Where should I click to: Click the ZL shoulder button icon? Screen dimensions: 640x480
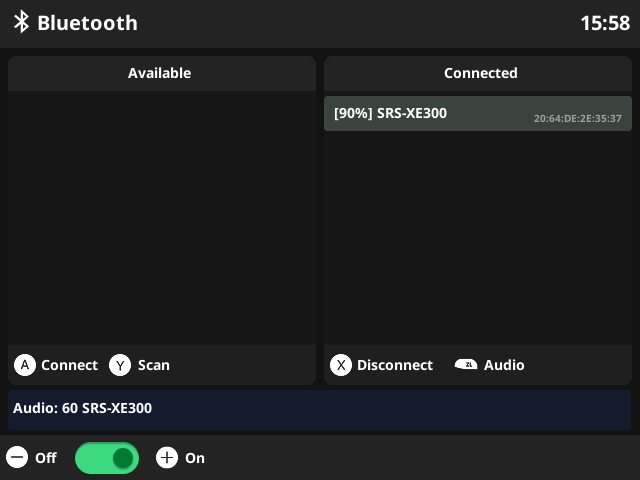466,365
